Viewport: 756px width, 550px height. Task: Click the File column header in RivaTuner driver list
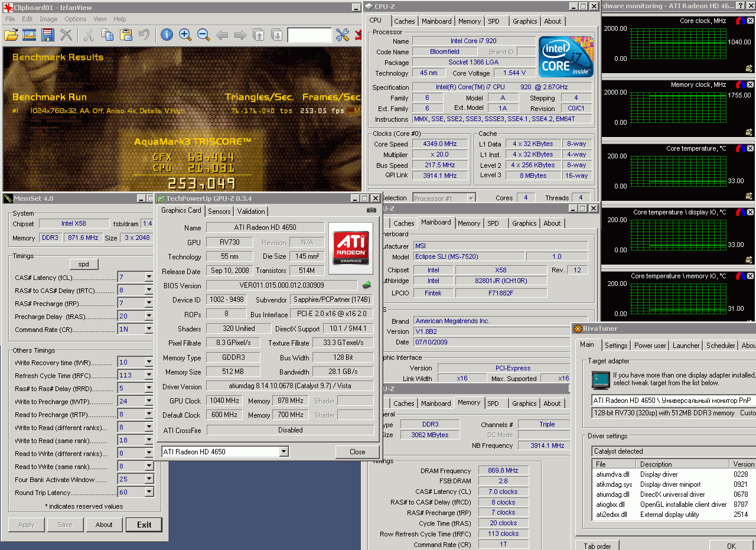[615, 464]
